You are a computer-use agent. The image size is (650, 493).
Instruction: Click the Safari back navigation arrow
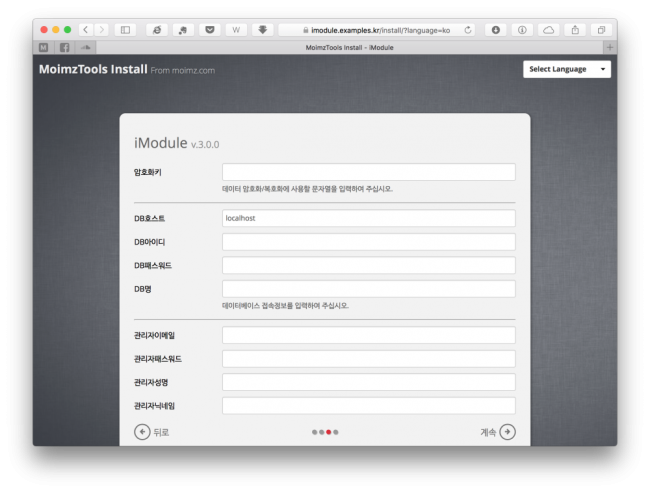pos(86,30)
